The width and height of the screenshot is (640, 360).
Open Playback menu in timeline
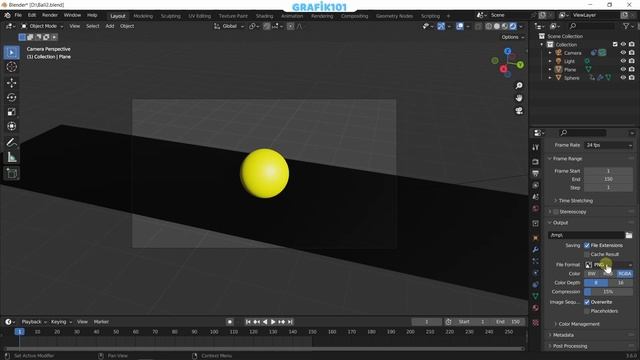pyautogui.click(x=33, y=322)
